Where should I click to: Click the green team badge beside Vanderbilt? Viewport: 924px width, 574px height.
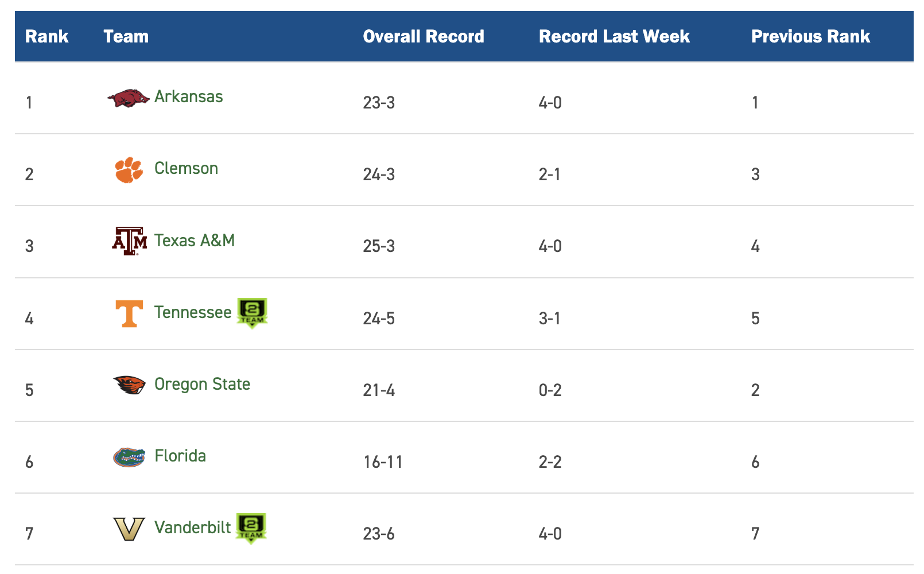click(x=251, y=529)
